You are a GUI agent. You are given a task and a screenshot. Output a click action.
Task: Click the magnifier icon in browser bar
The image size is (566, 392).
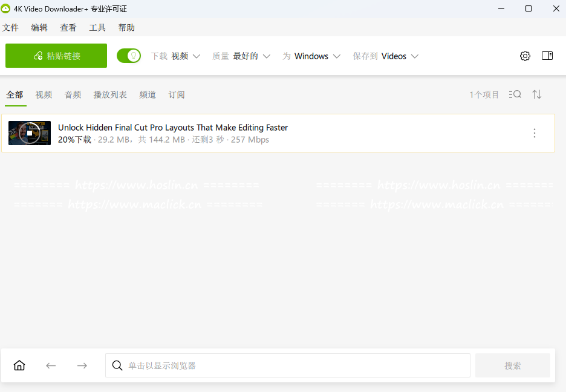click(117, 365)
